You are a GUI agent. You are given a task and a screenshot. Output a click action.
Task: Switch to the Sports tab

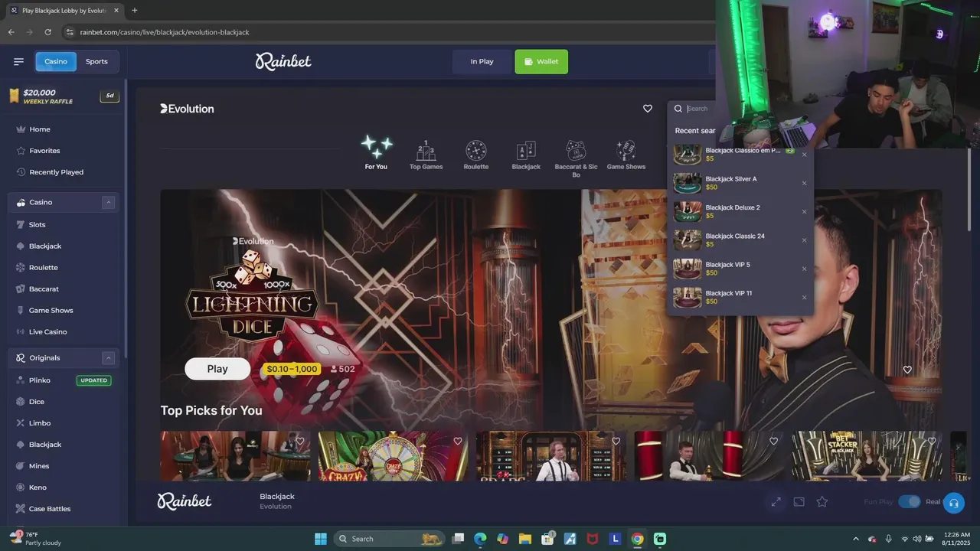(x=96, y=61)
